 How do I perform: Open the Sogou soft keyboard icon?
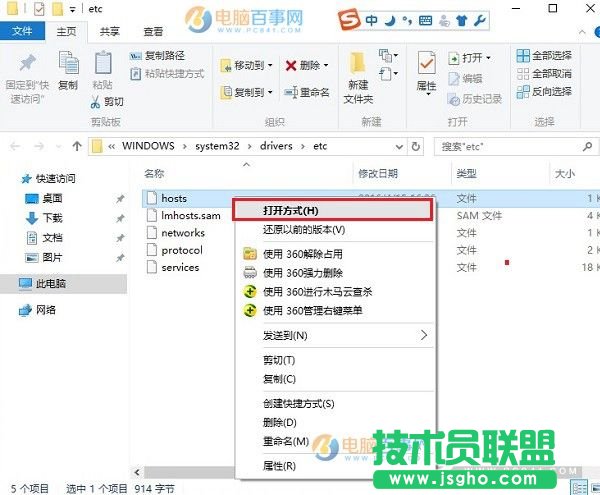click(x=426, y=20)
